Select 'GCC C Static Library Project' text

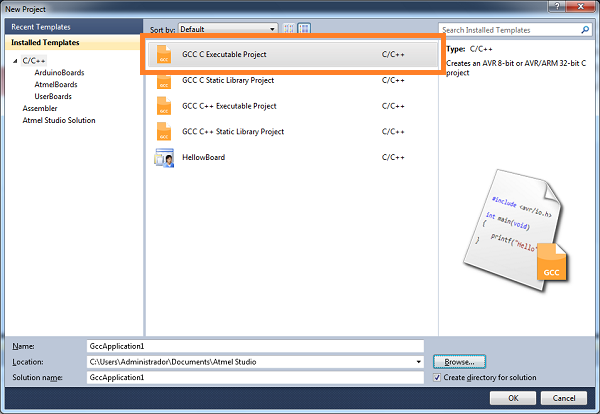coord(228,80)
